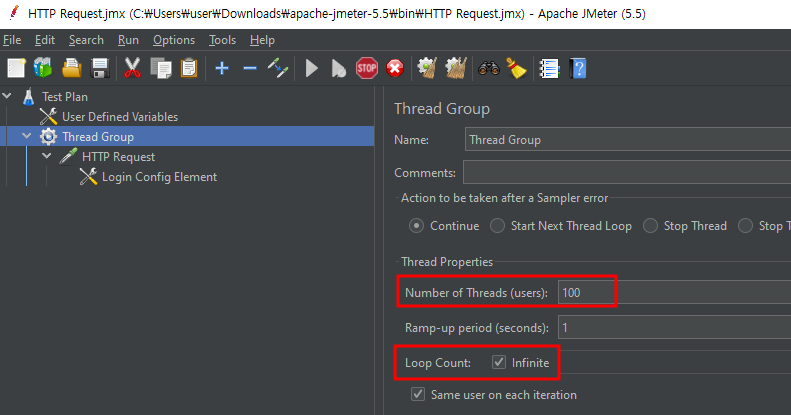Viewport: 791px width, 415px height.
Task: Shut down the test with the red X icon
Action: (395, 68)
